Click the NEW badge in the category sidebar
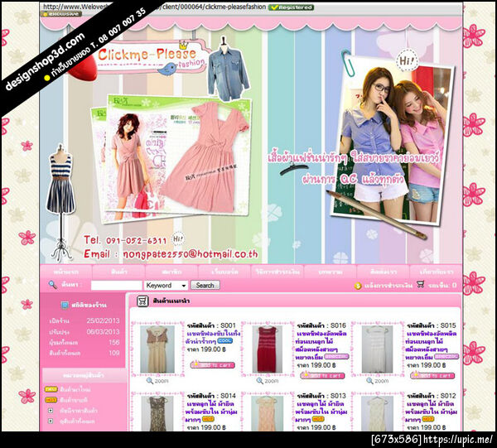 pyautogui.click(x=51, y=389)
